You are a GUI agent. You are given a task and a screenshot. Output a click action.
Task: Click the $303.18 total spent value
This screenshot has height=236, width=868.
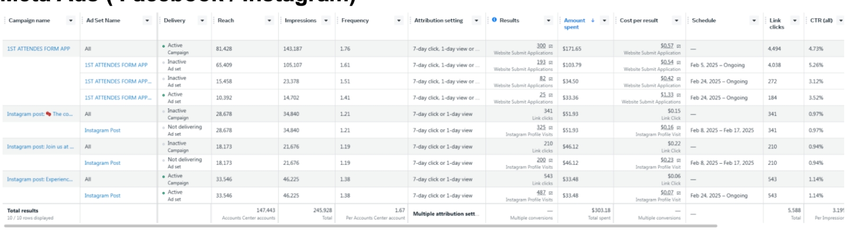coord(601,210)
